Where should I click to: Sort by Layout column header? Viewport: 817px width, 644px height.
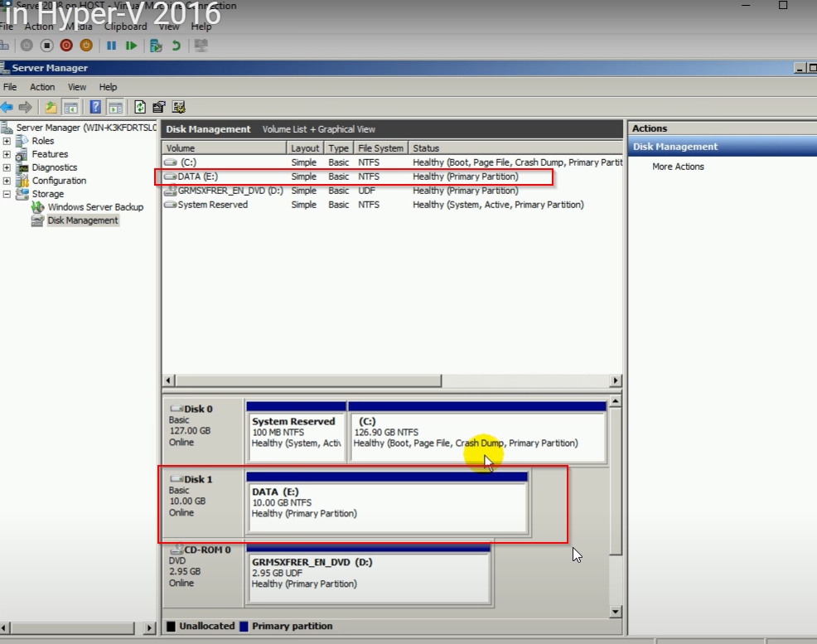pyautogui.click(x=305, y=148)
